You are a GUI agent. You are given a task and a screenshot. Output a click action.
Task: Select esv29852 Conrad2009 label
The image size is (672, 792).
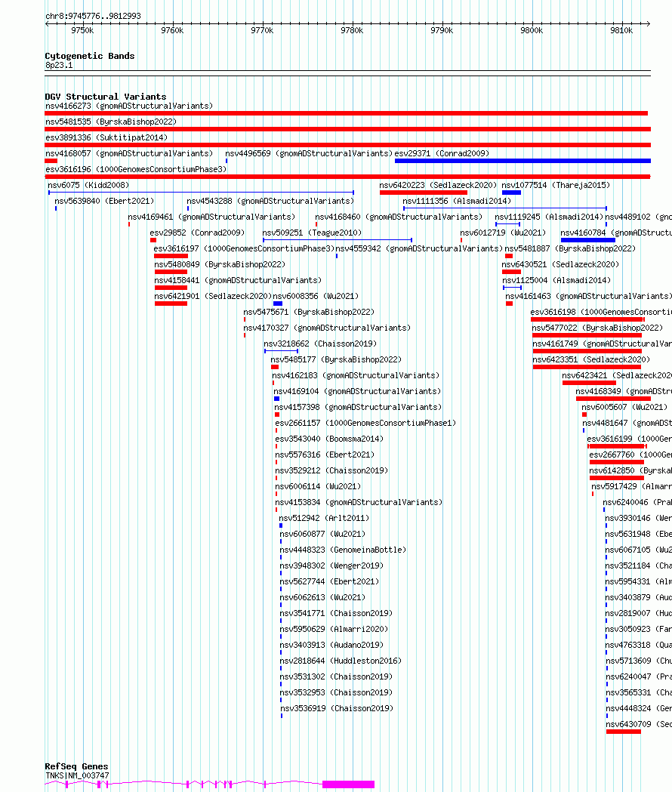point(197,233)
